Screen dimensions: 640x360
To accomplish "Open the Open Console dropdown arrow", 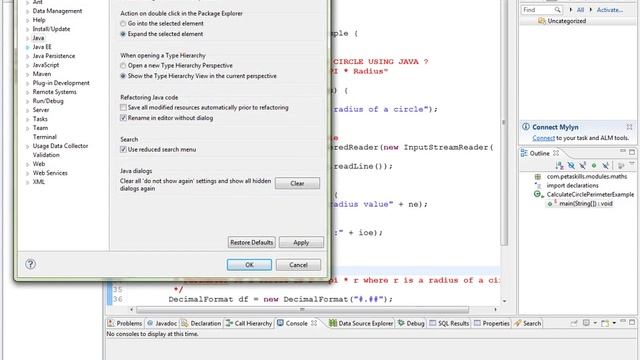I will click(614, 323).
